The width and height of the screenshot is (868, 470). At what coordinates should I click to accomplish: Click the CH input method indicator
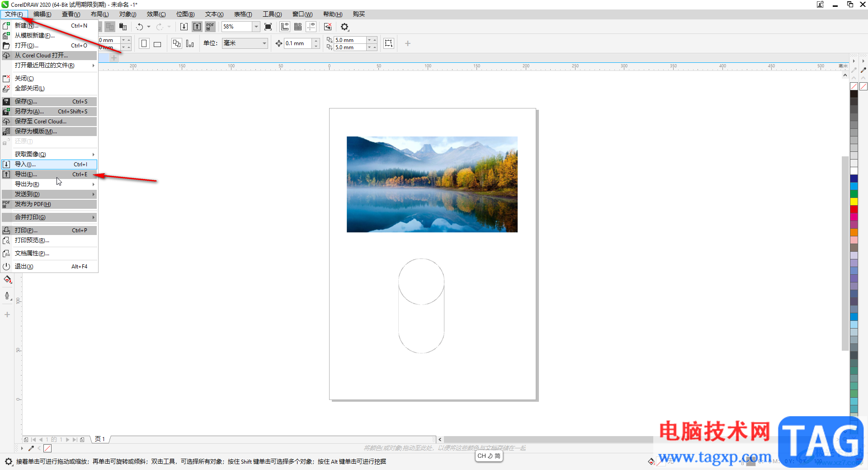coord(489,456)
